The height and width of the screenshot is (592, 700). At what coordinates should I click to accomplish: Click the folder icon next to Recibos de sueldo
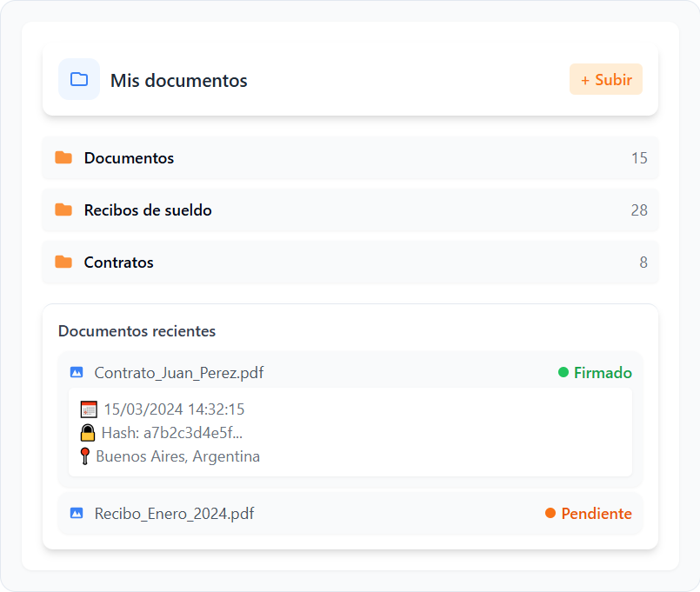point(63,210)
